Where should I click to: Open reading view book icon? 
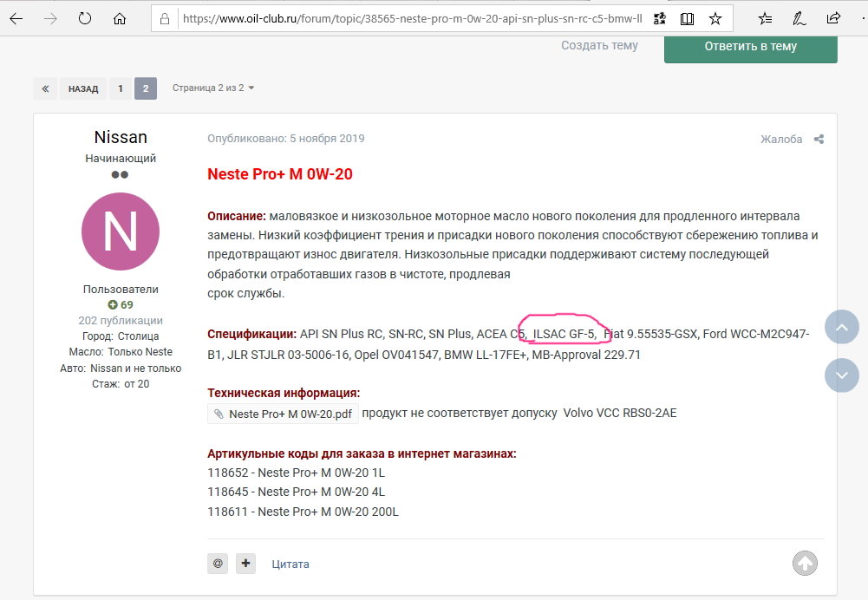pyautogui.click(x=687, y=19)
